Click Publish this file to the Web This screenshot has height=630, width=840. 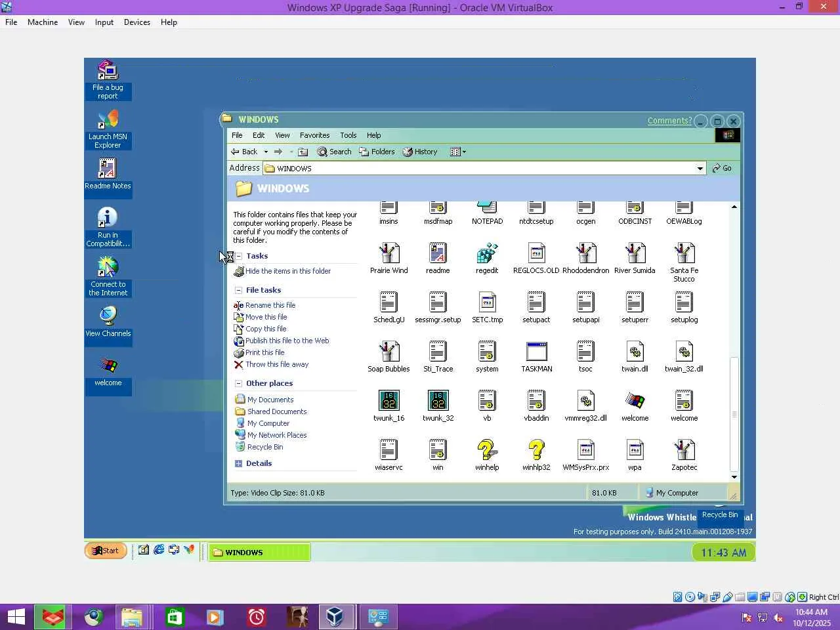(x=287, y=341)
